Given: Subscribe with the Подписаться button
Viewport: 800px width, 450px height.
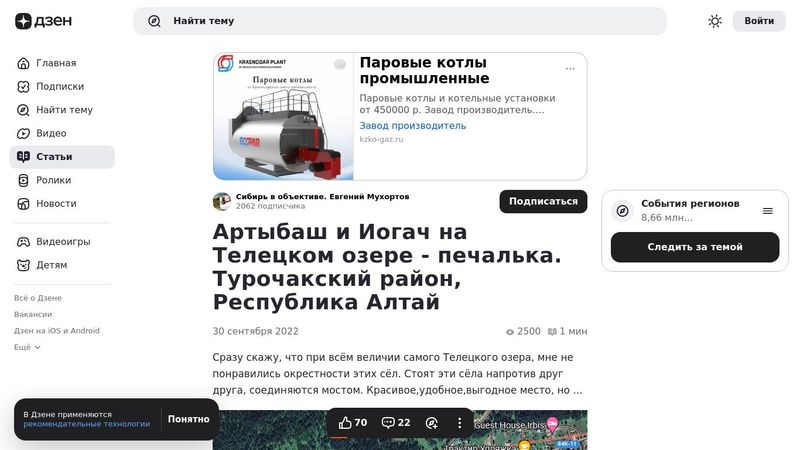Looking at the screenshot, I should [x=543, y=202].
